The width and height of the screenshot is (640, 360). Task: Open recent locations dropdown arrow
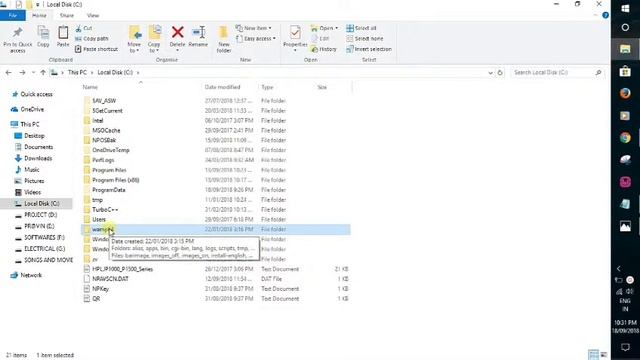[33, 73]
